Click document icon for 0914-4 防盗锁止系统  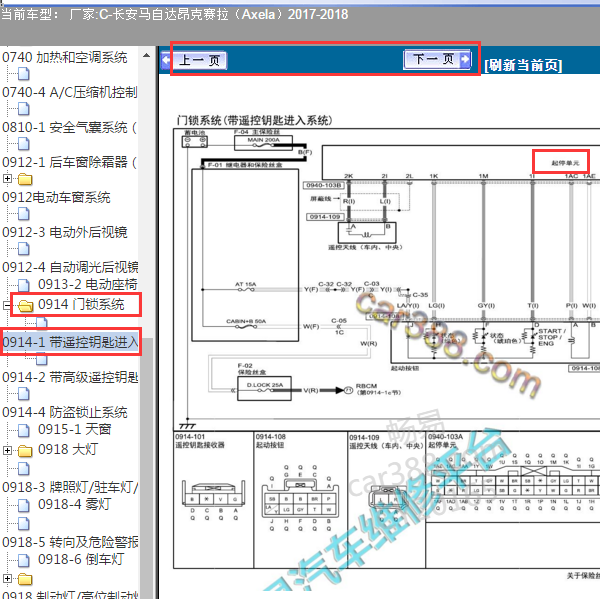pyautogui.click(x=24, y=394)
